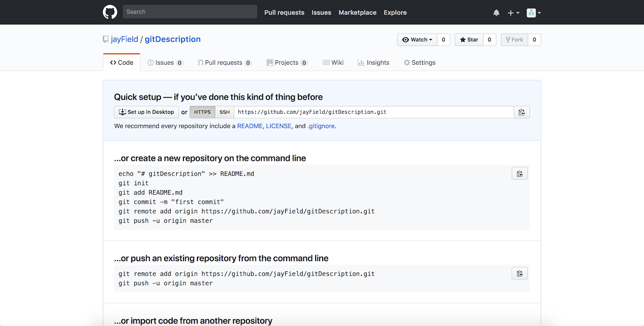The image size is (644, 326).
Task: Copy the push-existing-repository commands
Action: pyautogui.click(x=520, y=274)
